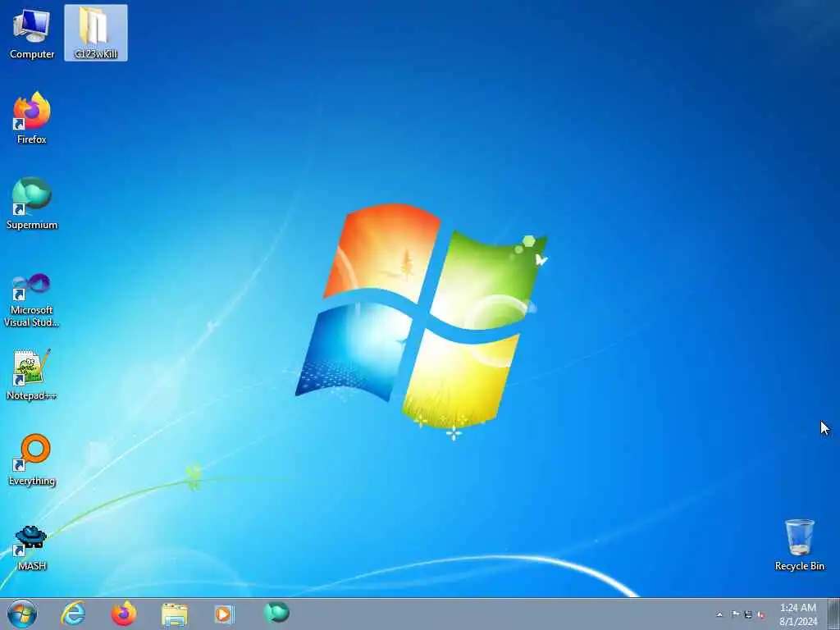The image size is (840, 630).
Task: Open the clock showing 1:24 AM
Action: 798,614
